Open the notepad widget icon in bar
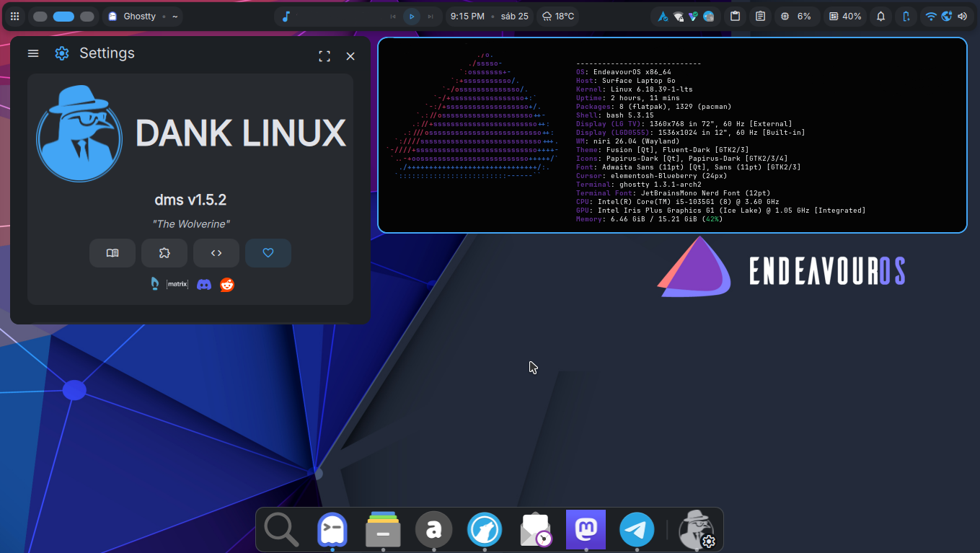Image resolution: width=980 pixels, height=553 pixels. coord(760,16)
